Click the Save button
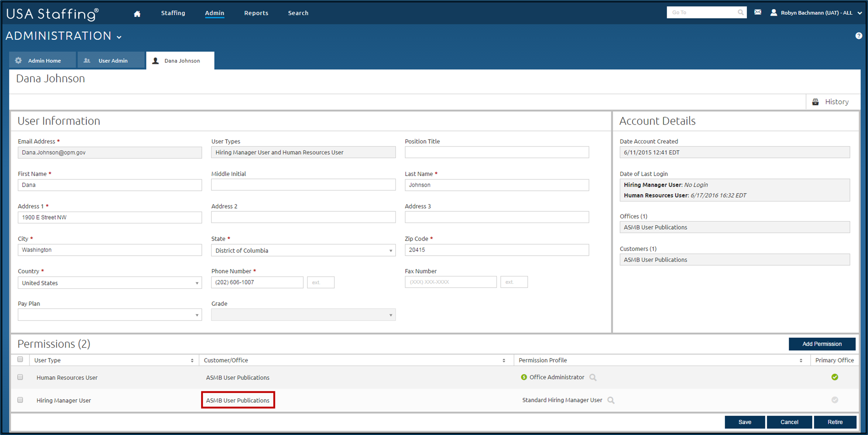Viewport: 868px width, 435px height. click(745, 422)
